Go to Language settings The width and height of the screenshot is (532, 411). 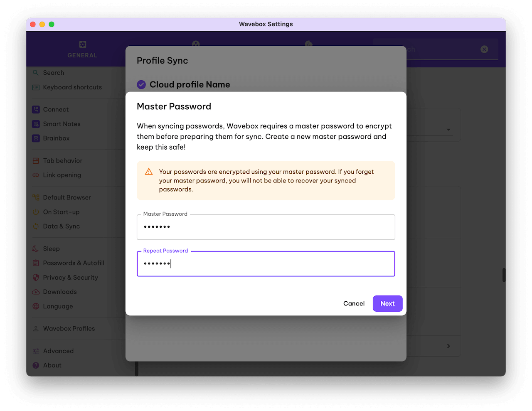tap(58, 306)
